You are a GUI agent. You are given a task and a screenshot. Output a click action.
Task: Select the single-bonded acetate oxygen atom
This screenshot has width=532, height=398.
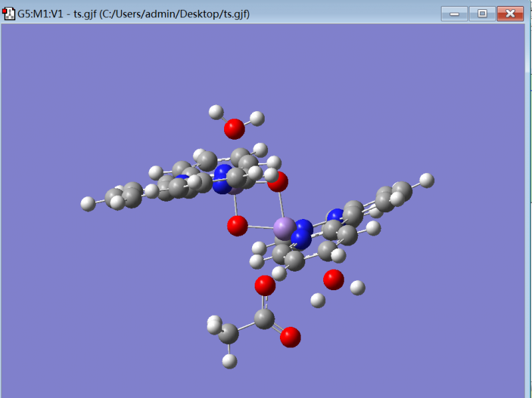tap(265, 286)
